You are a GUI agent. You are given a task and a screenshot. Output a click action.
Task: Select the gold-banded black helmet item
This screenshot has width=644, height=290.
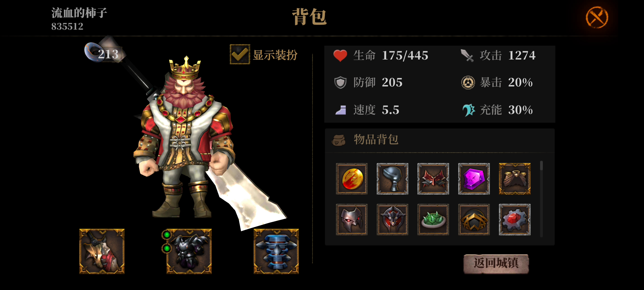(474, 220)
